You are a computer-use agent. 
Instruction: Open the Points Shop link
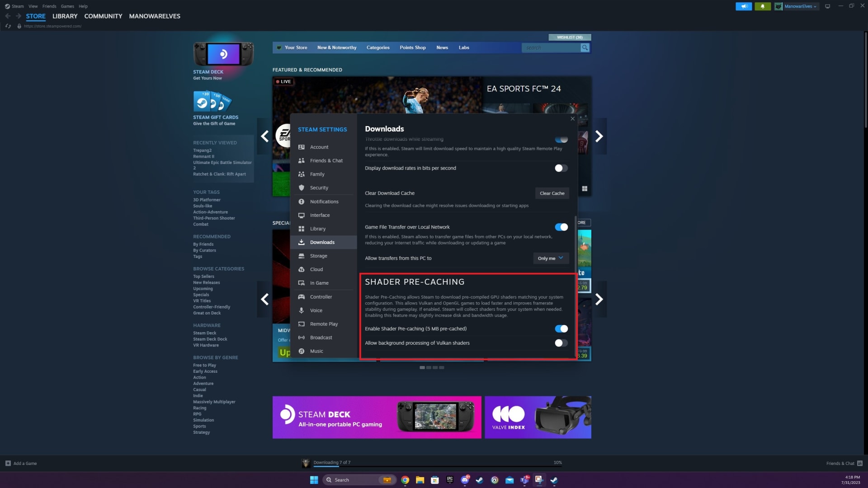(x=413, y=48)
